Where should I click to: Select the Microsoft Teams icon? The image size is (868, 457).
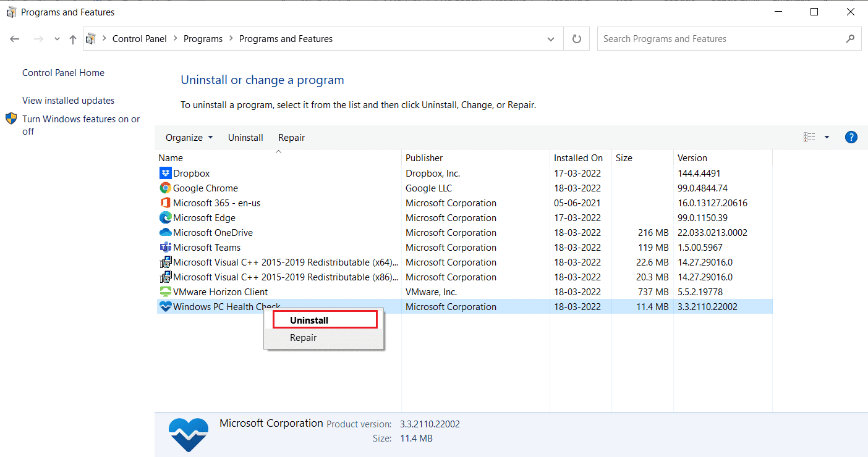click(x=165, y=248)
